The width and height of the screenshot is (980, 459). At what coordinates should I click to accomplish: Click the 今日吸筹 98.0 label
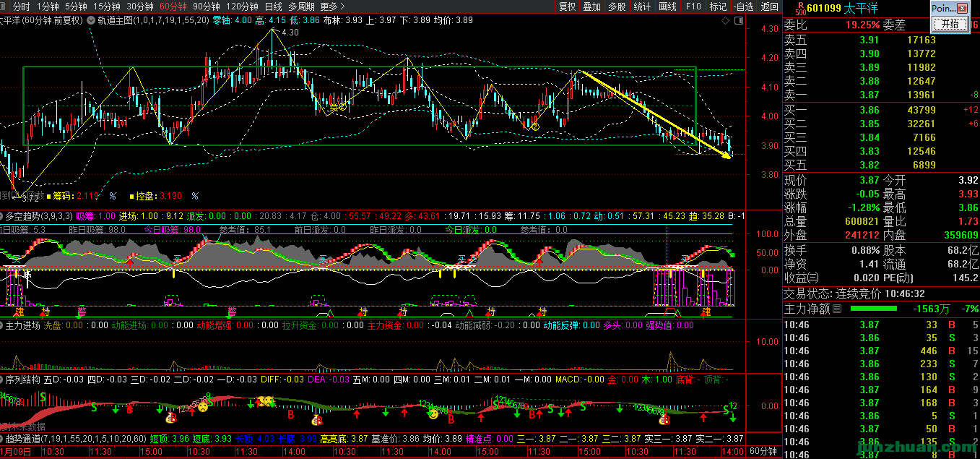click(172, 229)
